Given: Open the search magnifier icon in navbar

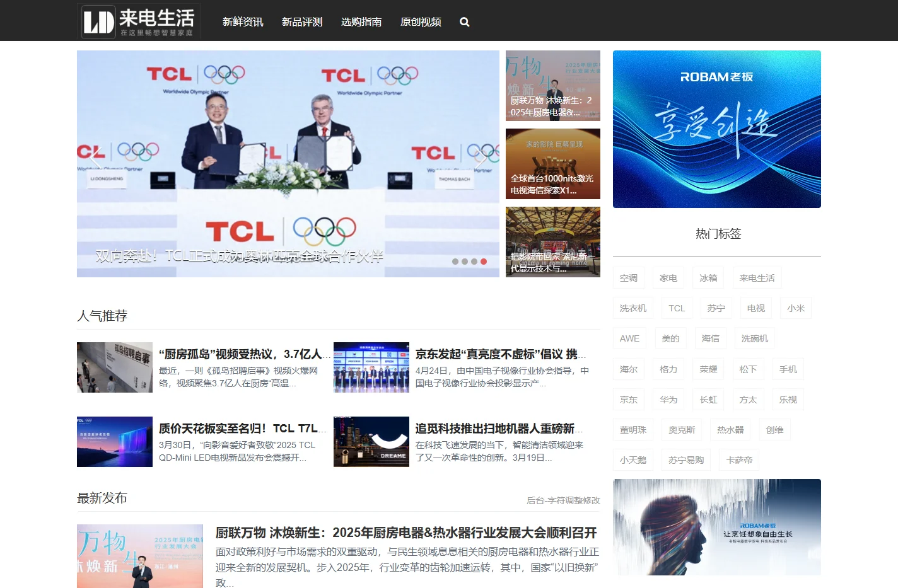Looking at the screenshot, I should (x=465, y=22).
